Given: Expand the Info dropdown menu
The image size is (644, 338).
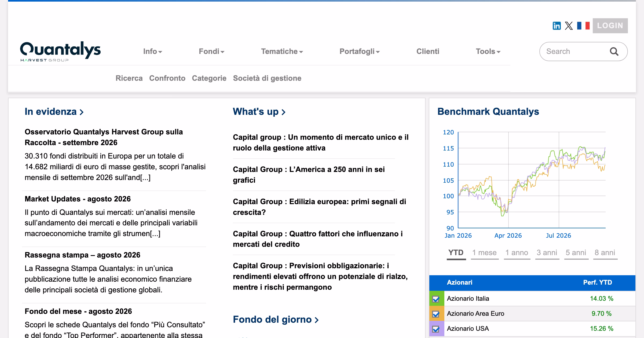Looking at the screenshot, I should coord(152,51).
